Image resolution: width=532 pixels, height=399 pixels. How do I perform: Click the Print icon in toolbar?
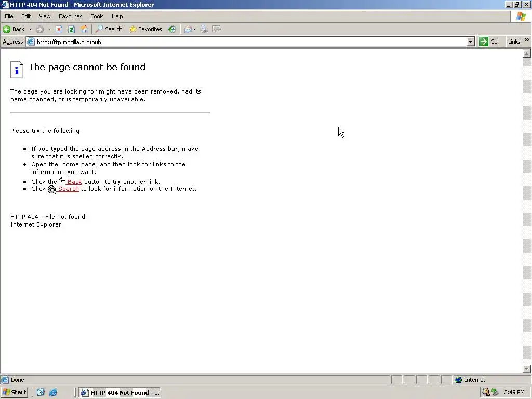pos(204,29)
